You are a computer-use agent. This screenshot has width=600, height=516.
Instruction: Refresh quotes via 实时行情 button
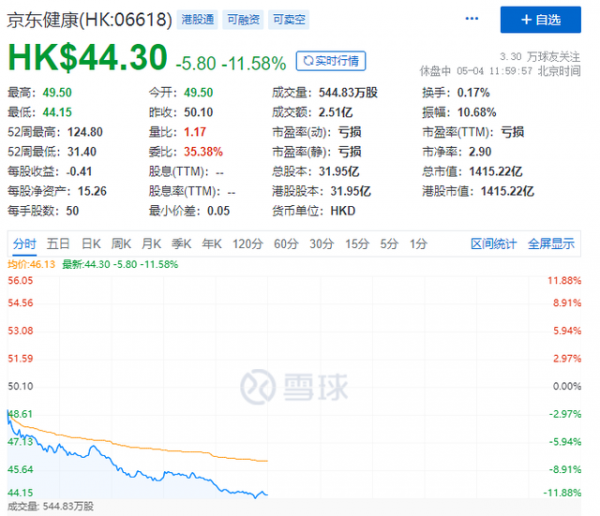331,61
